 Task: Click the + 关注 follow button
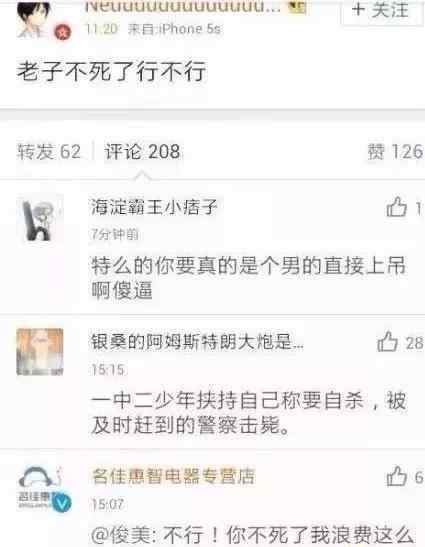click(381, 10)
